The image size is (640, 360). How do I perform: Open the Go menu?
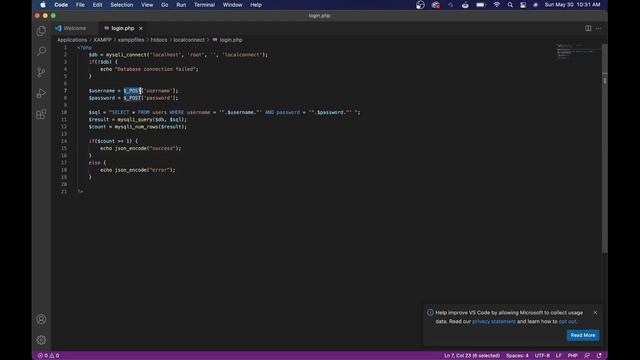point(164,5)
